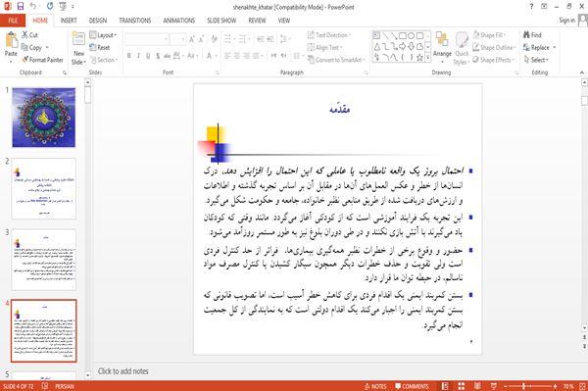Toggle Italic formatting
Screen dimensions: 588x391
pyautogui.click(x=138, y=56)
